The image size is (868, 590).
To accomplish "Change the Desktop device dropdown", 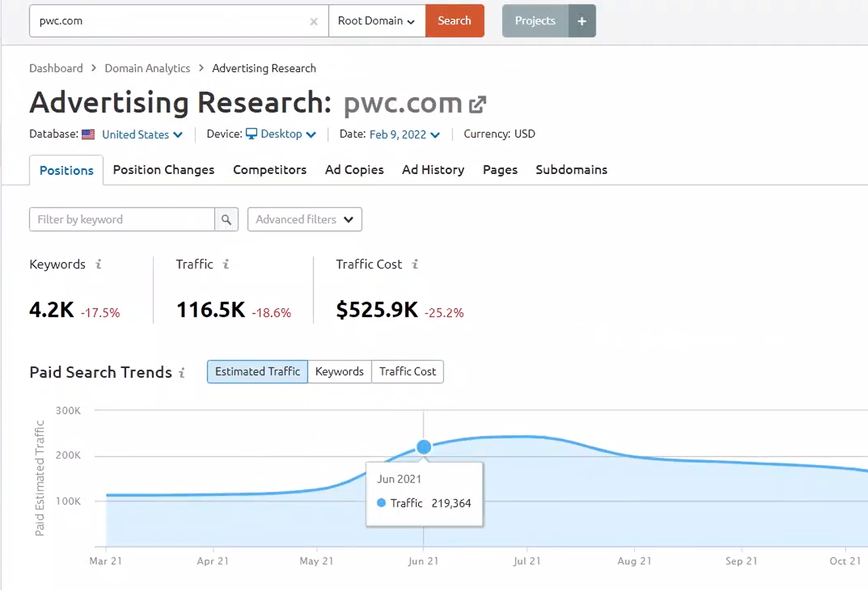I will [x=288, y=133].
